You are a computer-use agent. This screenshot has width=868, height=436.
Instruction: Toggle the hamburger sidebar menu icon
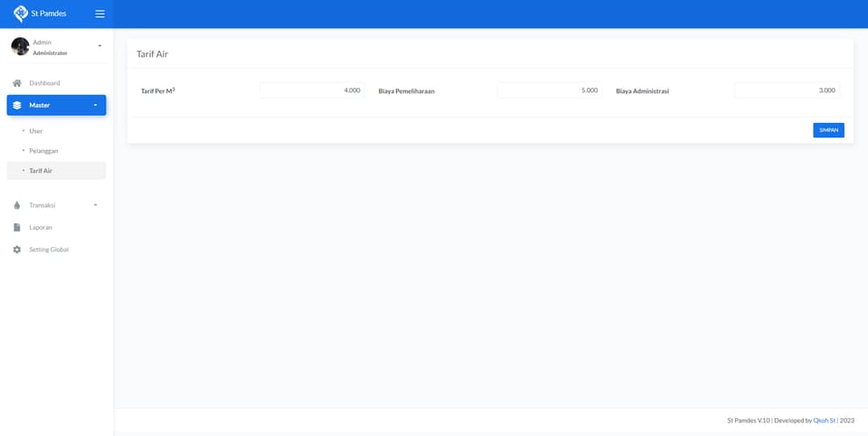(99, 14)
